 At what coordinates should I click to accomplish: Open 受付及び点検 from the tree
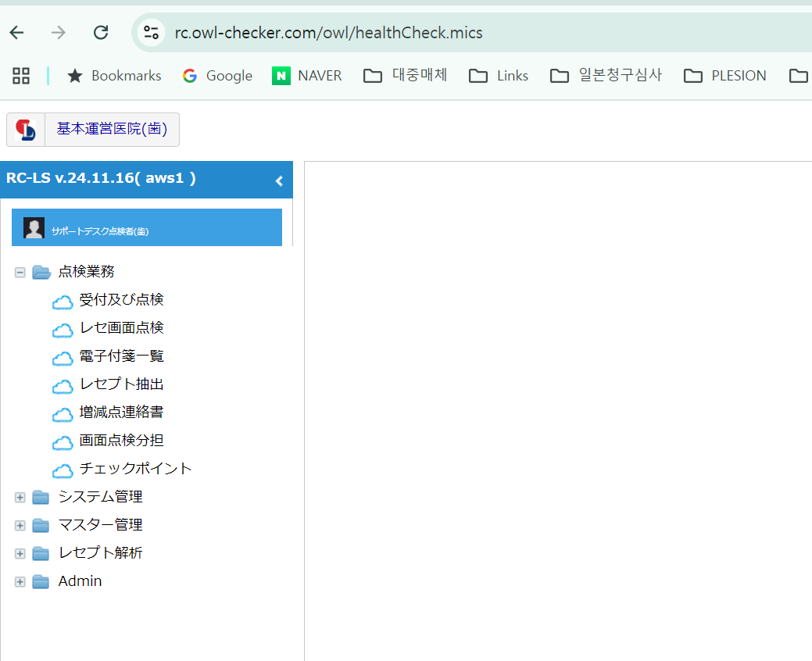121,300
